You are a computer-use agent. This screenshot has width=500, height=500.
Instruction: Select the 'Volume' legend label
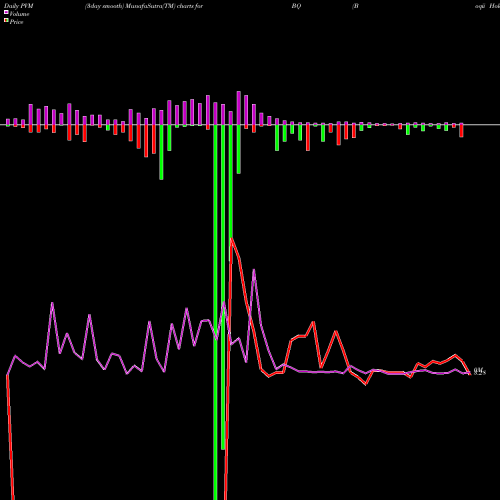19,14
